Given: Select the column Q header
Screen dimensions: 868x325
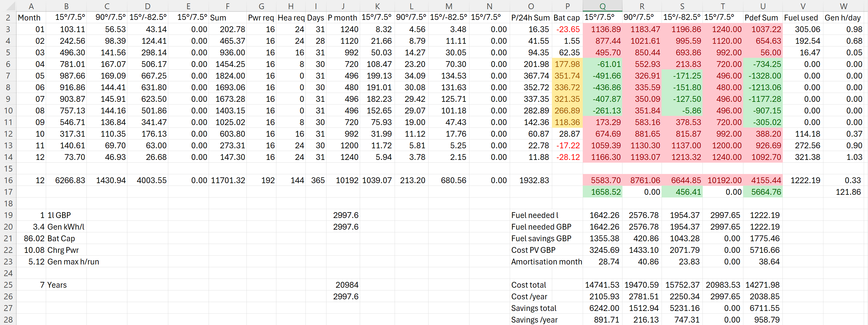Looking at the screenshot, I should (602, 6).
